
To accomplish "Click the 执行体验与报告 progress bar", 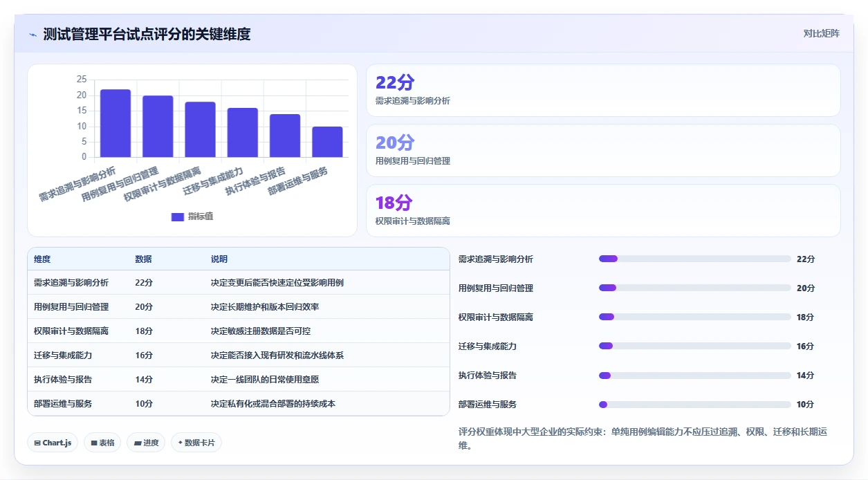I will (694, 376).
